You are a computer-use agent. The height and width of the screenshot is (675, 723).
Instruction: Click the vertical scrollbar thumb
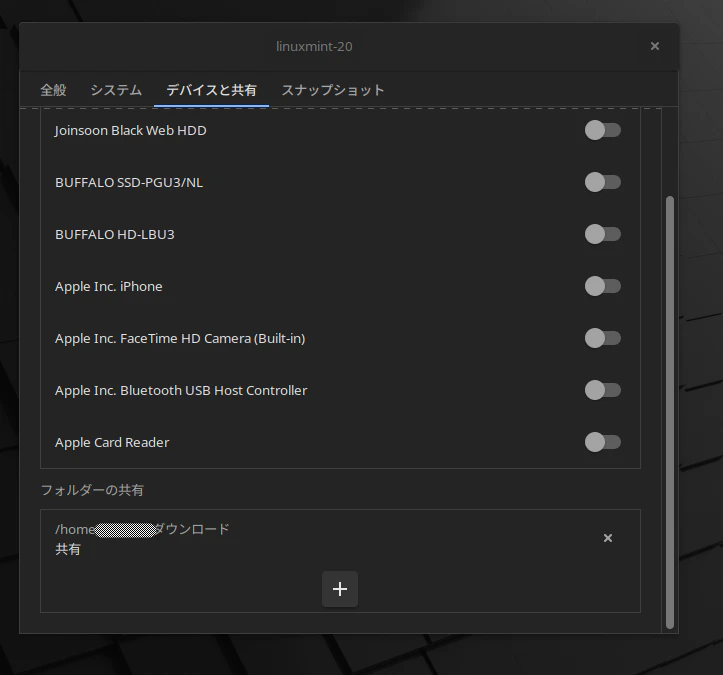pos(670,412)
